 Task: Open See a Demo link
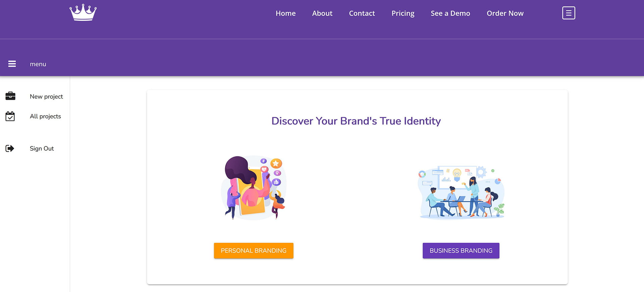(x=450, y=13)
